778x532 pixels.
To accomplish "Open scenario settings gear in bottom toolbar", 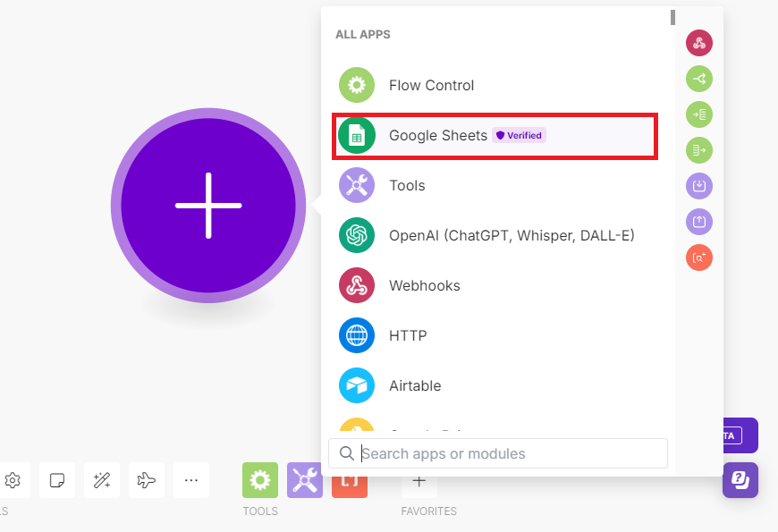I will [x=13, y=480].
